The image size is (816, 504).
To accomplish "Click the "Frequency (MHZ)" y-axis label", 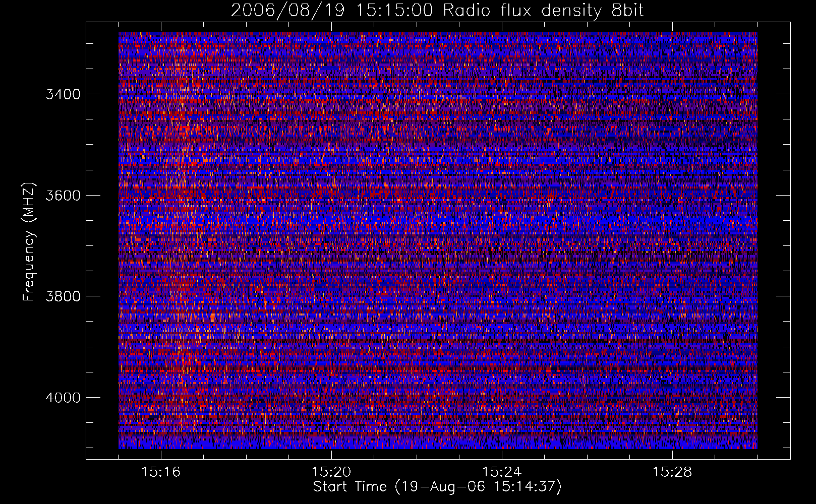I will click(x=29, y=242).
